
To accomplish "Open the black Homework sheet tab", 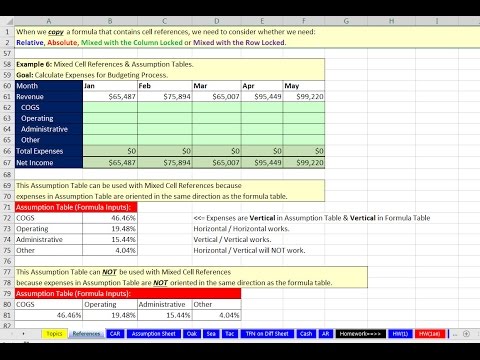I will (361, 334).
